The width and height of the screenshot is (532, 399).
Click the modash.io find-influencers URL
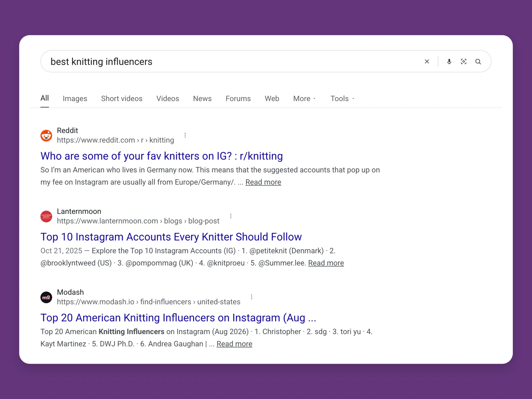coord(149,302)
